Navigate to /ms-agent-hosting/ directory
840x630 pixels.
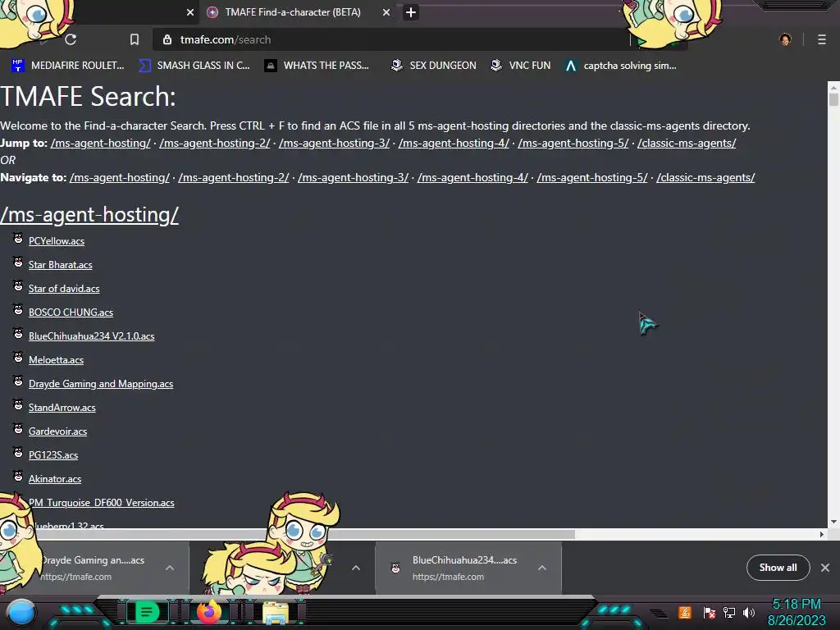click(120, 177)
